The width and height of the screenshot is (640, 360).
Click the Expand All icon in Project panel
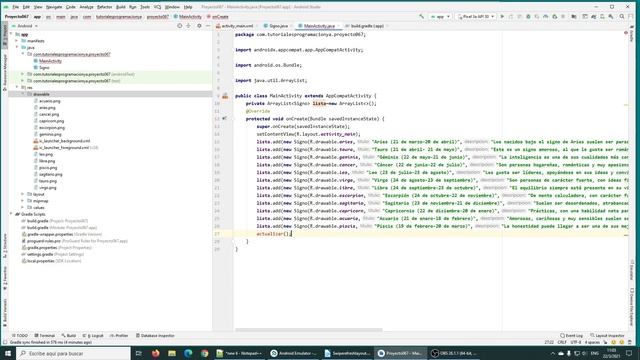coord(189,26)
